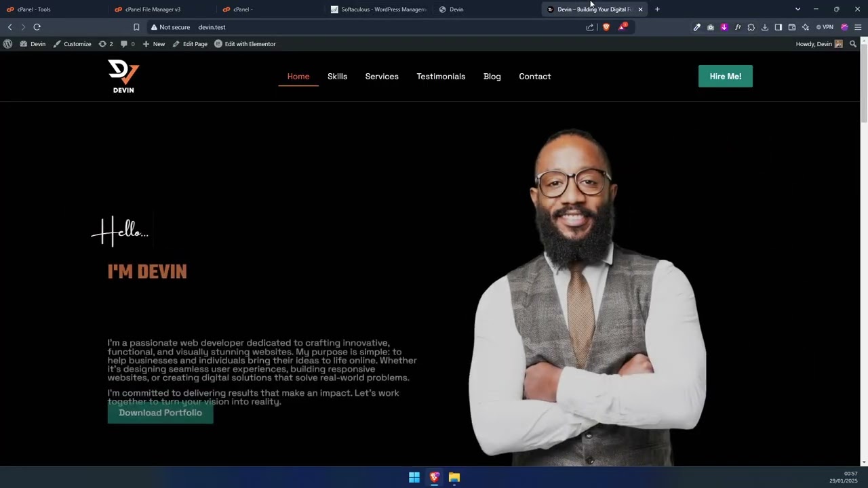
Task: Open the Not secure site warning
Action: [x=170, y=27]
